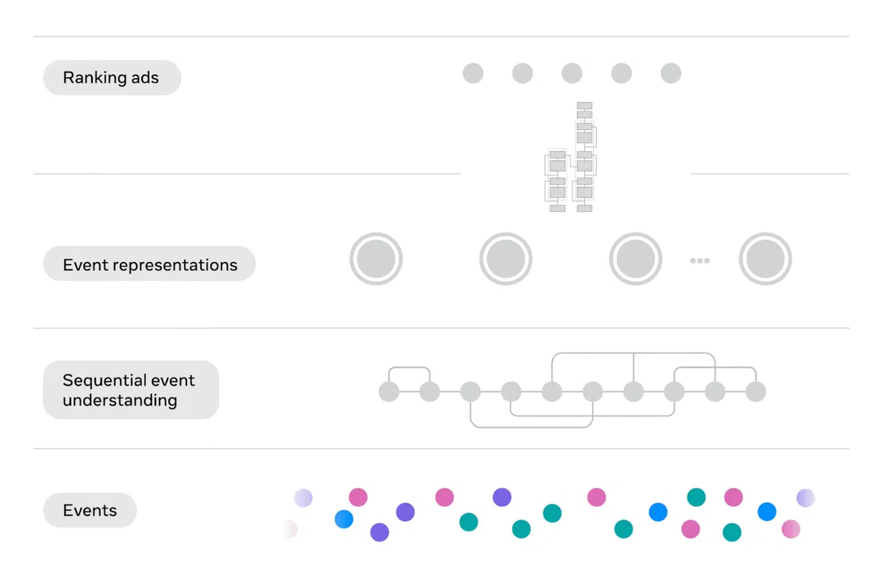Select the first ringed event representation circle
This screenshot has width=883, height=588.
pos(376,260)
